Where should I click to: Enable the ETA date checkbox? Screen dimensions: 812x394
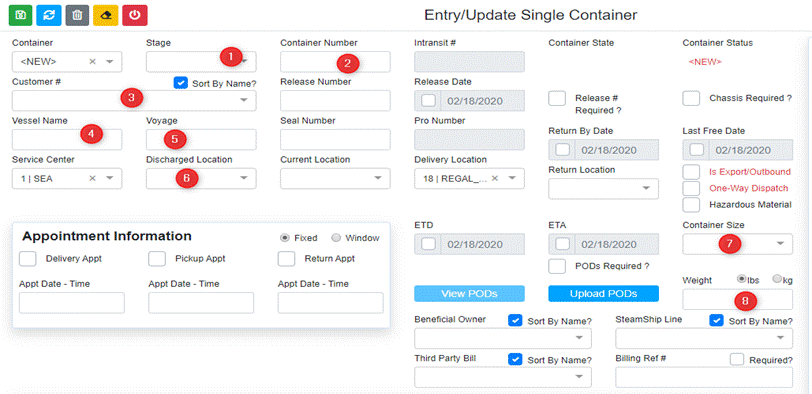click(562, 244)
